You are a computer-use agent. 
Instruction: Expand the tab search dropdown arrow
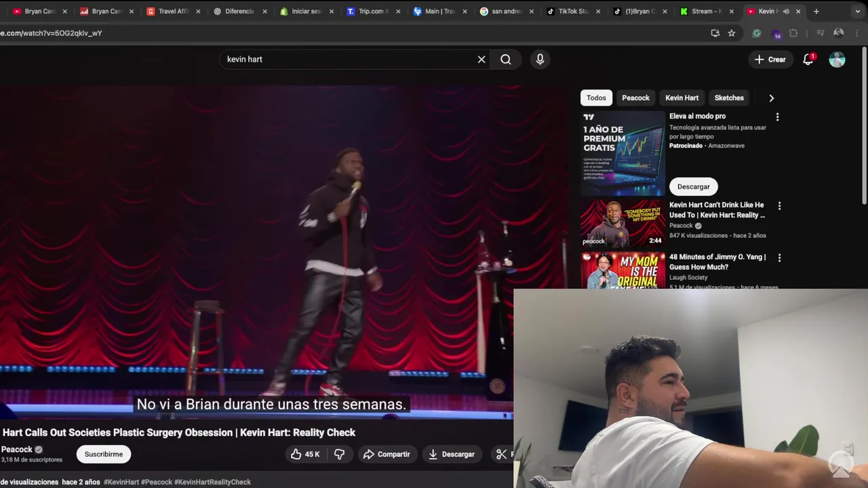[857, 12]
